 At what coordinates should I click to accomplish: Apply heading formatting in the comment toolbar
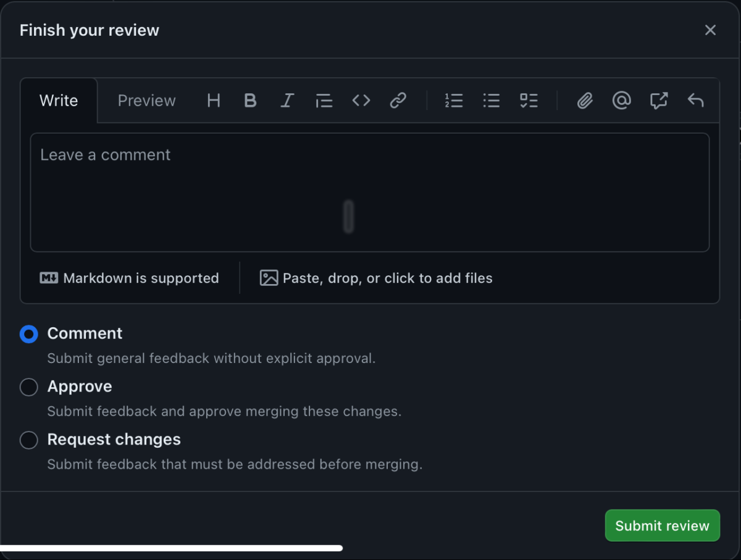pyautogui.click(x=214, y=101)
